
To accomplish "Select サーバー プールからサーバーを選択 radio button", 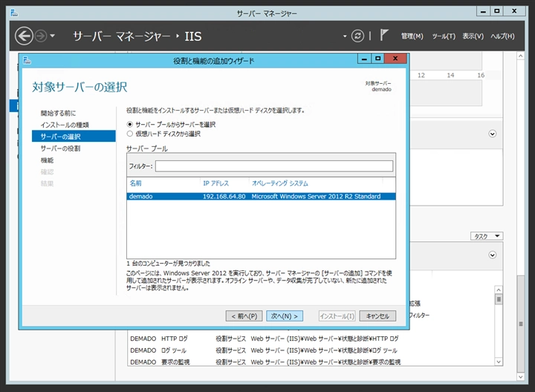I will click(129, 125).
